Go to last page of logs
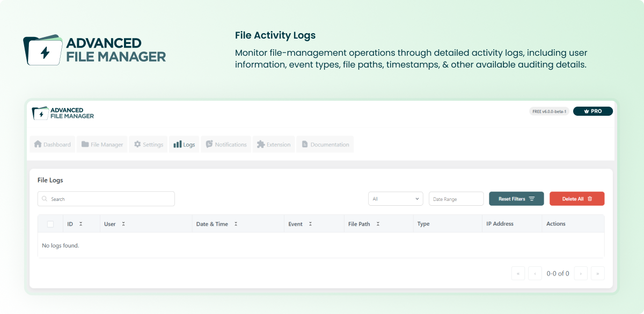 coord(598,273)
